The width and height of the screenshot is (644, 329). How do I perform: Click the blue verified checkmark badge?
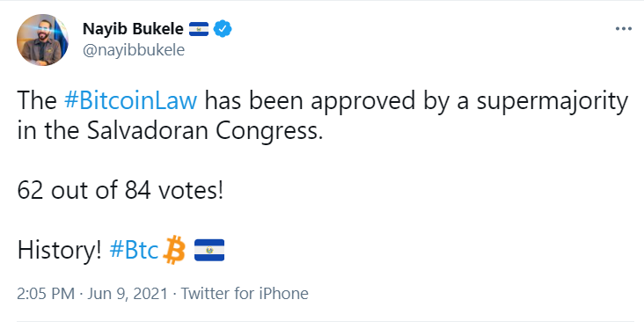223,29
